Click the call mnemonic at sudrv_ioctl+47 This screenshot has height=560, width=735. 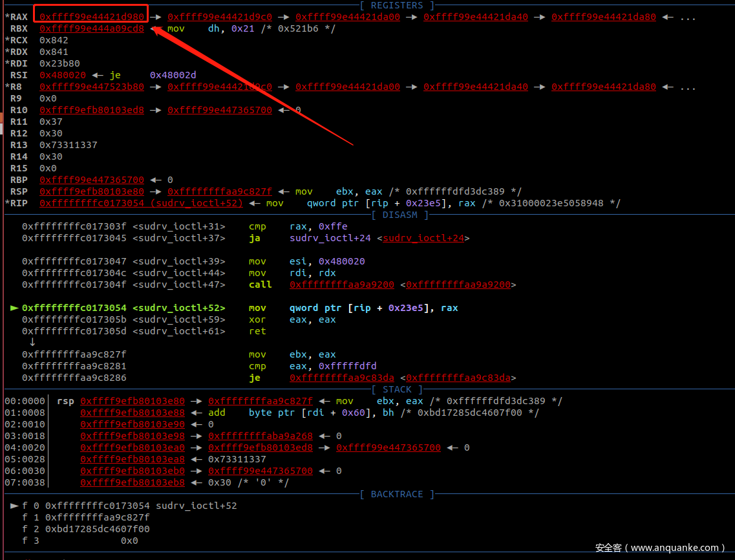tap(260, 285)
